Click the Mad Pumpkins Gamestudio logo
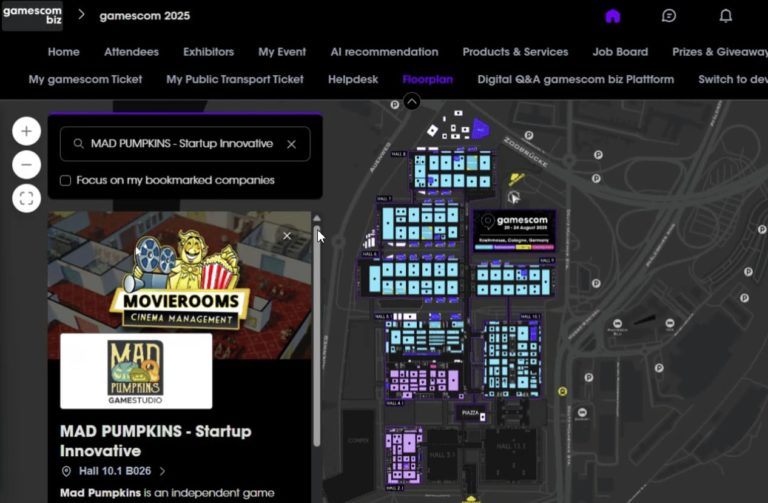The width and height of the screenshot is (768, 503). point(136,371)
